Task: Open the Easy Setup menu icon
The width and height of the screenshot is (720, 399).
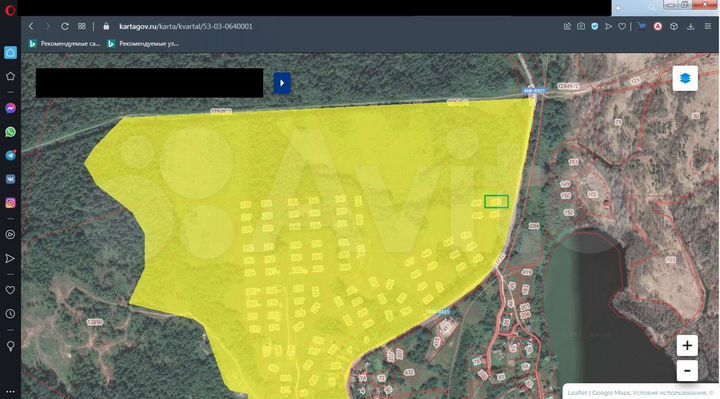Action: (708, 26)
